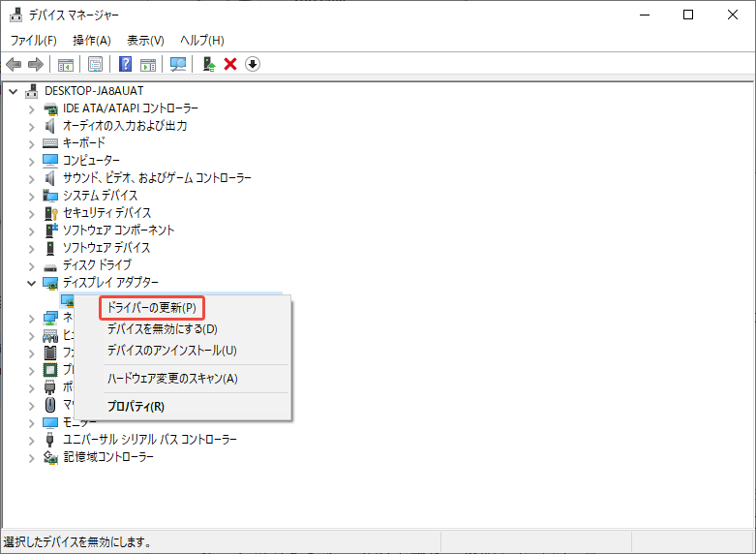The height and width of the screenshot is (554, 756).
Task: Expand the ディスク ドライブ node
Action: (31, 266)
